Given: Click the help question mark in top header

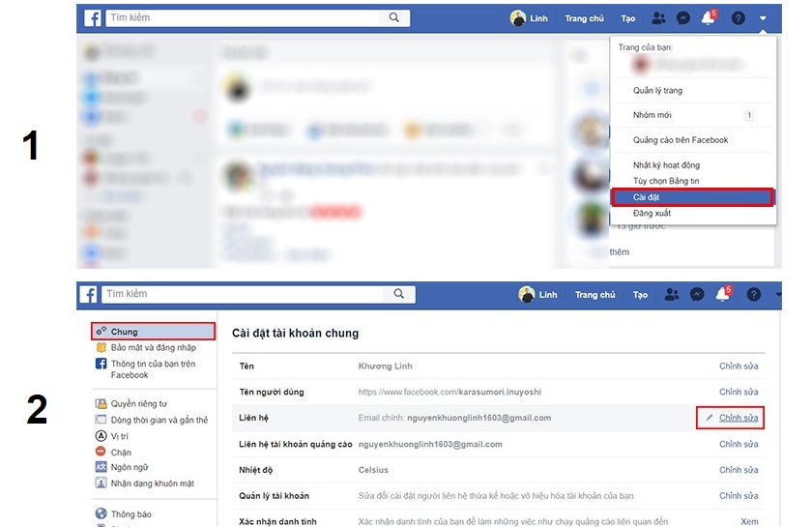Looking at the screenshot, I should tap(738, 18).
